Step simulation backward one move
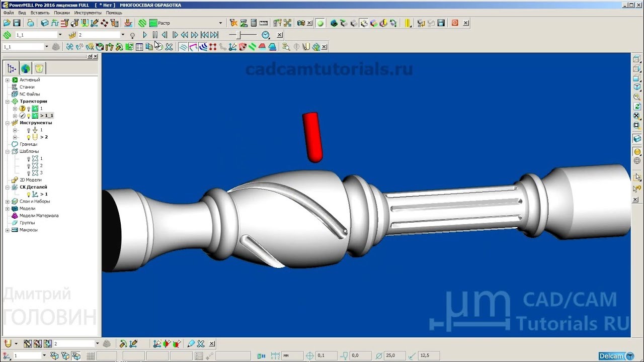The height and width of the screenshot is (362, 644). [165, 35]
